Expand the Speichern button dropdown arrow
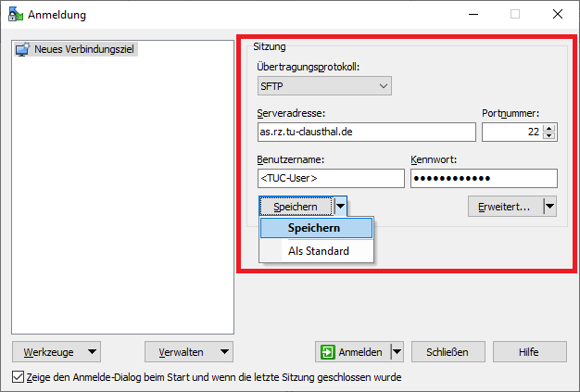This screenshot has width=580, height=392. [x=340, y=207]
